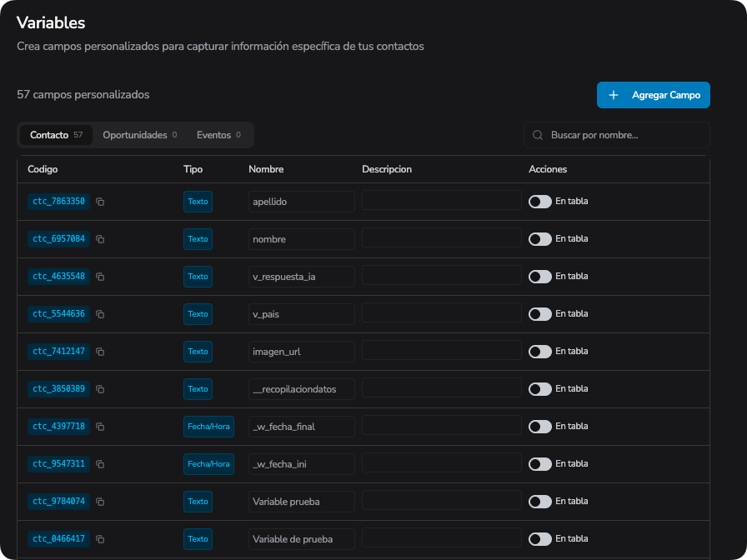The width and height of the screenshot is (747, 560).
Task: Switch to the Oportunidades tab
Action: [x=139, y=135]
